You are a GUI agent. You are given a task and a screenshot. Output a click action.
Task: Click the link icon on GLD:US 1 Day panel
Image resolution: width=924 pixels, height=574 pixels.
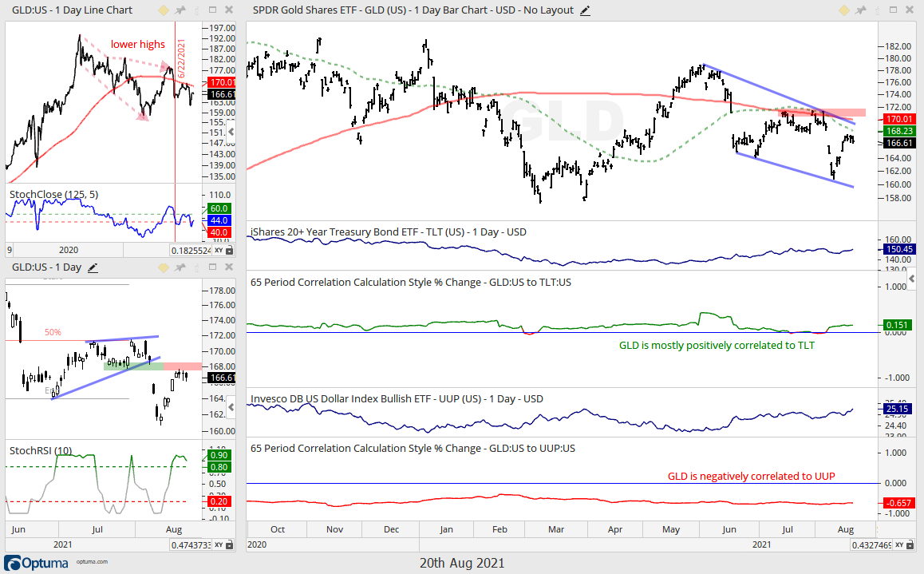tap(197, 267)
